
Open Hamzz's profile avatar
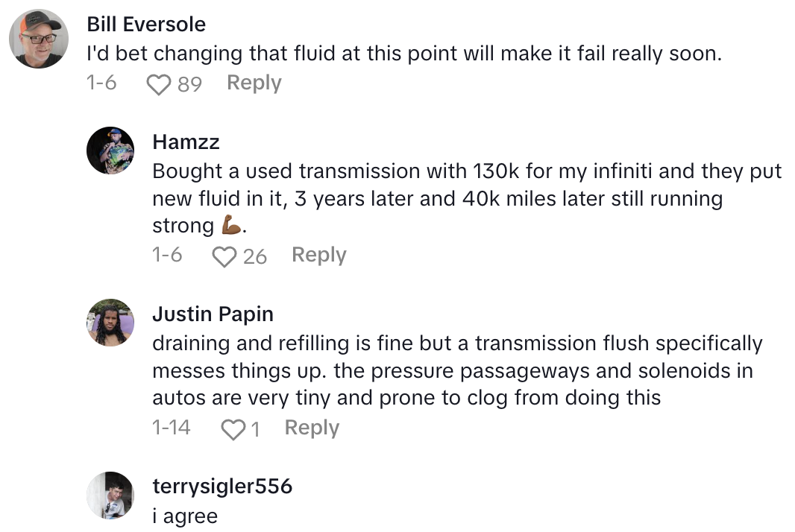click(x=110, y=149)
